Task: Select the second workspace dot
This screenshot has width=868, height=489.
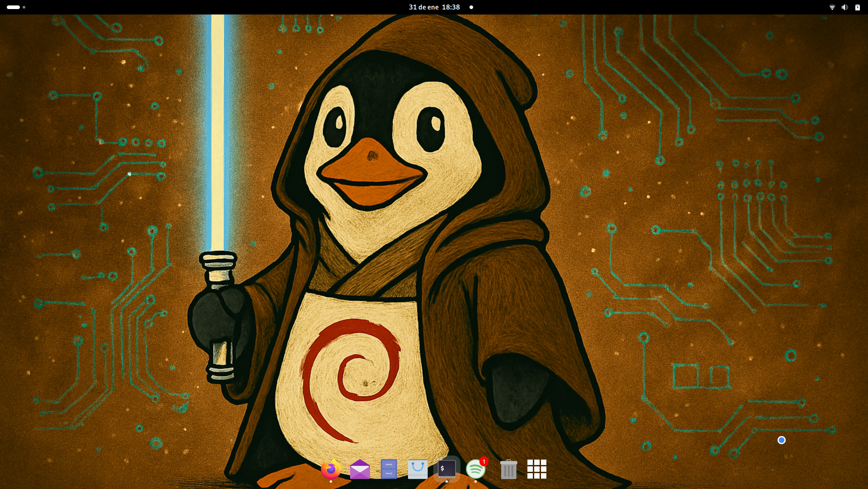Action: pos(24,7)
